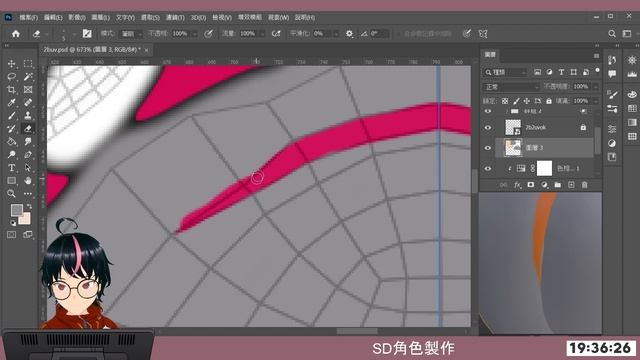Hide the 2b2uvok layer
The image size is (640, 360).
(x=488, y=128)
